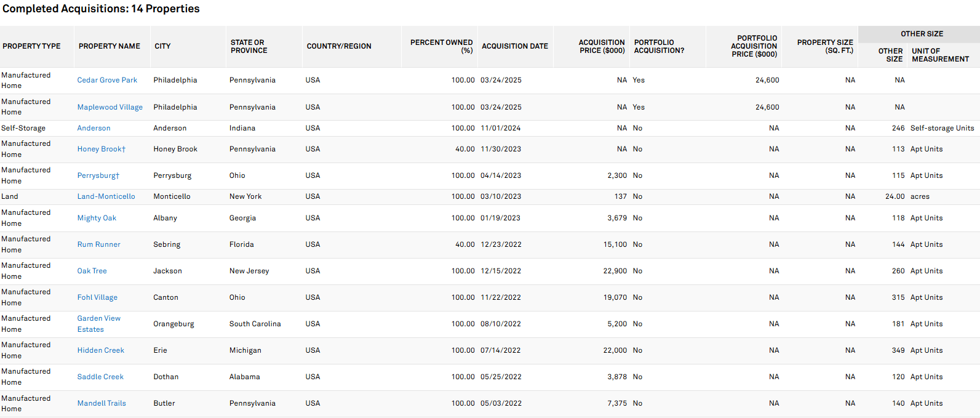Viewport: 980px width, 418px height.
Task: Select the 08/10/2022 acquisition date
Action: [x=501, y=324]
